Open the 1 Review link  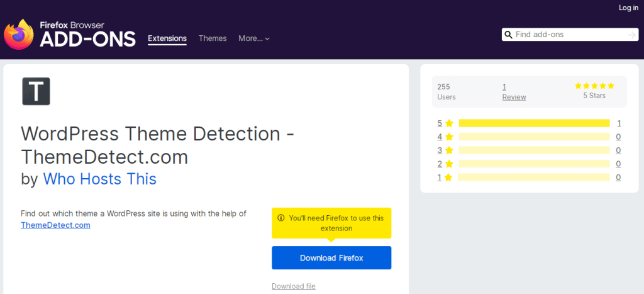tap(514, 92)
